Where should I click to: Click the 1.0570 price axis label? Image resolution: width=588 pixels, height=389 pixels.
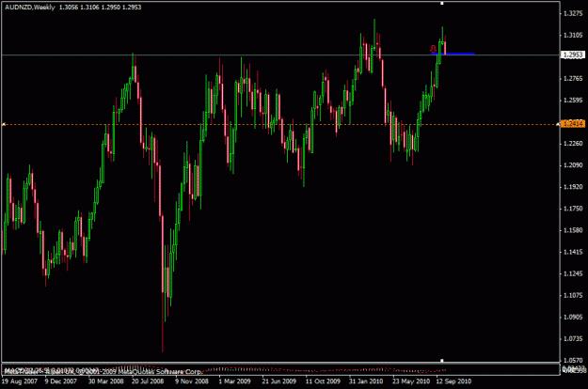tap(573, 361)
